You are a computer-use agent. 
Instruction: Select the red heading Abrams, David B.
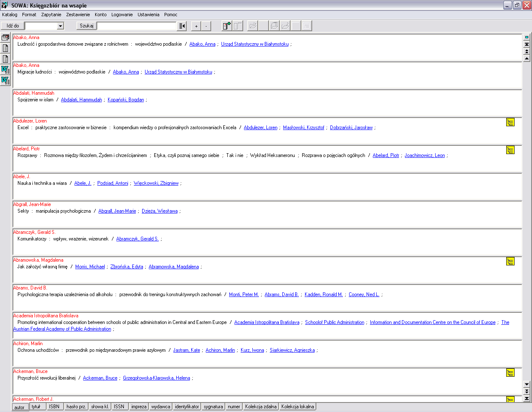[x=30, y=288]
